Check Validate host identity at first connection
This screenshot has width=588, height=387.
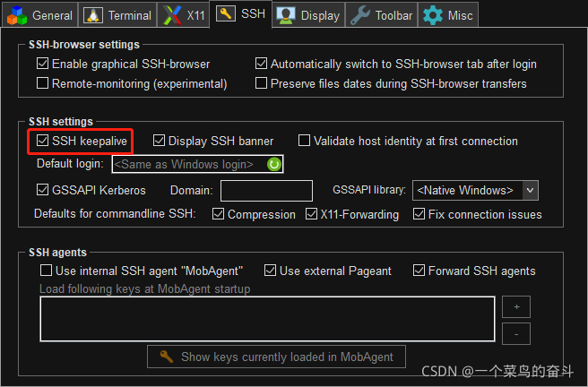point(305,141)
